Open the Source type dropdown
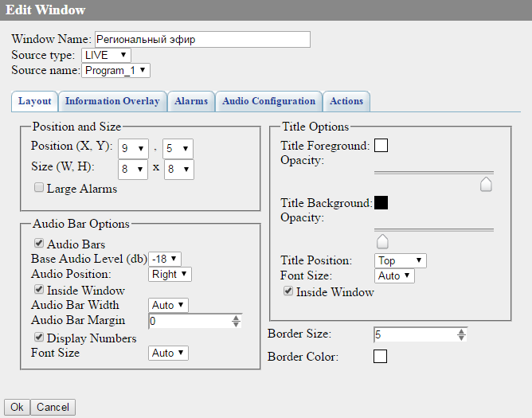532x418 pixels. [x=106, y=55]
